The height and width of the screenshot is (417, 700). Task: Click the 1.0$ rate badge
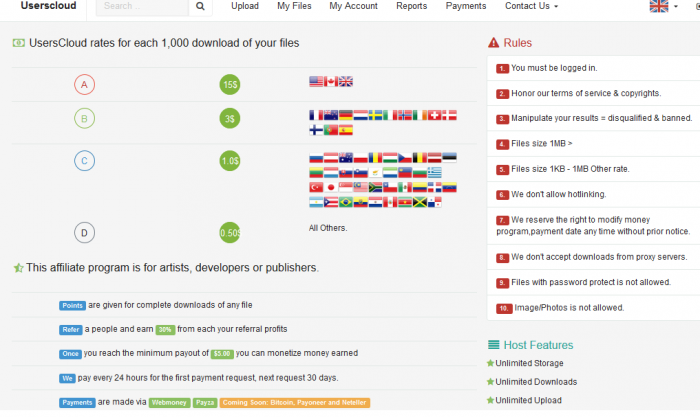[230, 161]
